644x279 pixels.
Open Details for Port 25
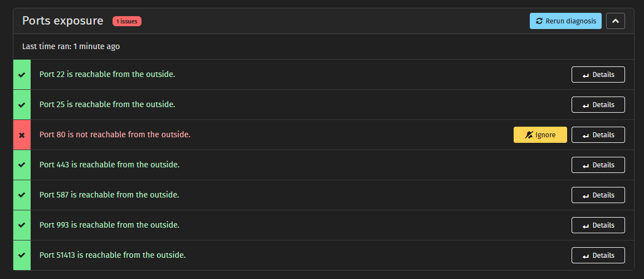pos(598,105)
